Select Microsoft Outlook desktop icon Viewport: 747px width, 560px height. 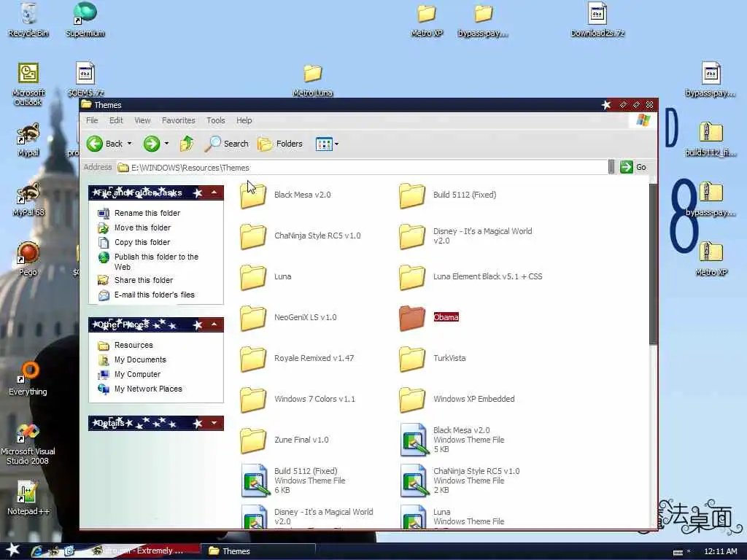(28, 85)
